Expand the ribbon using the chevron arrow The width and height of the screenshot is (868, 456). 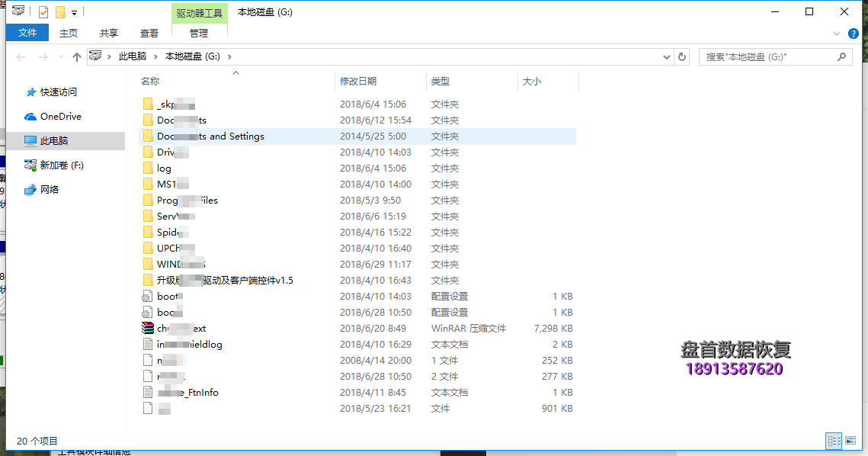click(837, 34)
